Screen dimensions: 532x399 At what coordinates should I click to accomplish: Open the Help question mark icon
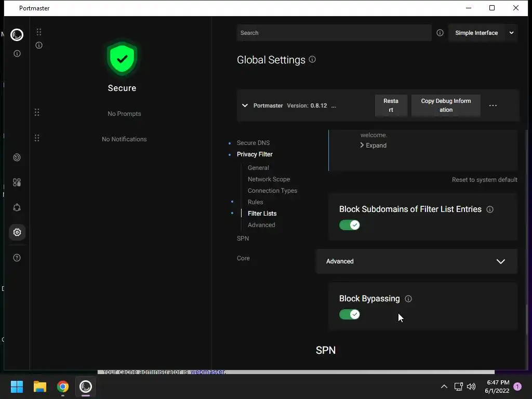(x=17, y=258)
